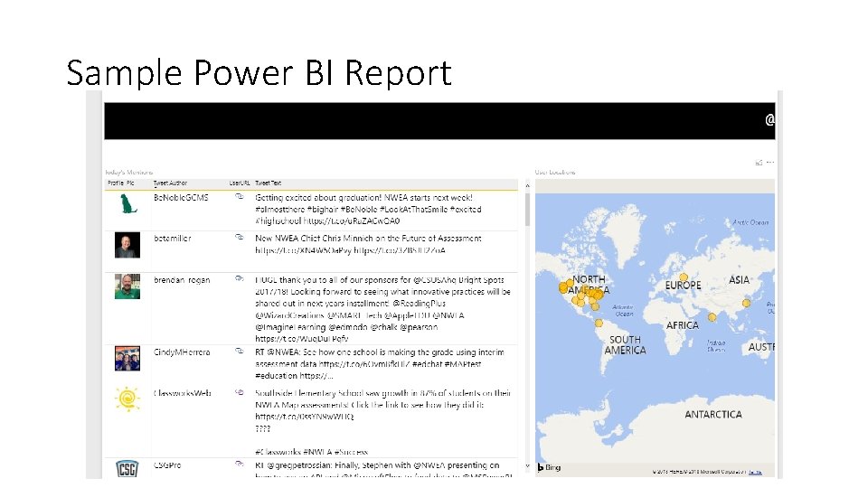Click ClassworksWeb yellow sun logo
This screenshot has width=868, height=488.
click(127, 399)
